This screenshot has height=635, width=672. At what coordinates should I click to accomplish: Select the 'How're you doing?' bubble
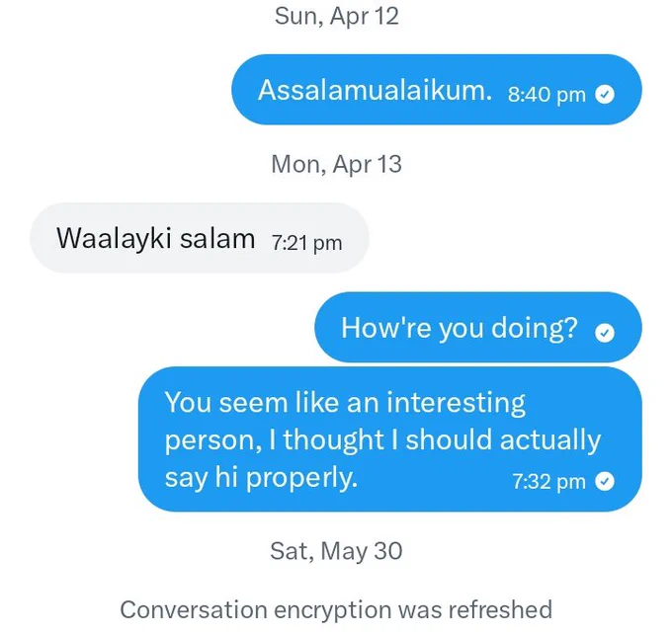(478, 327)
